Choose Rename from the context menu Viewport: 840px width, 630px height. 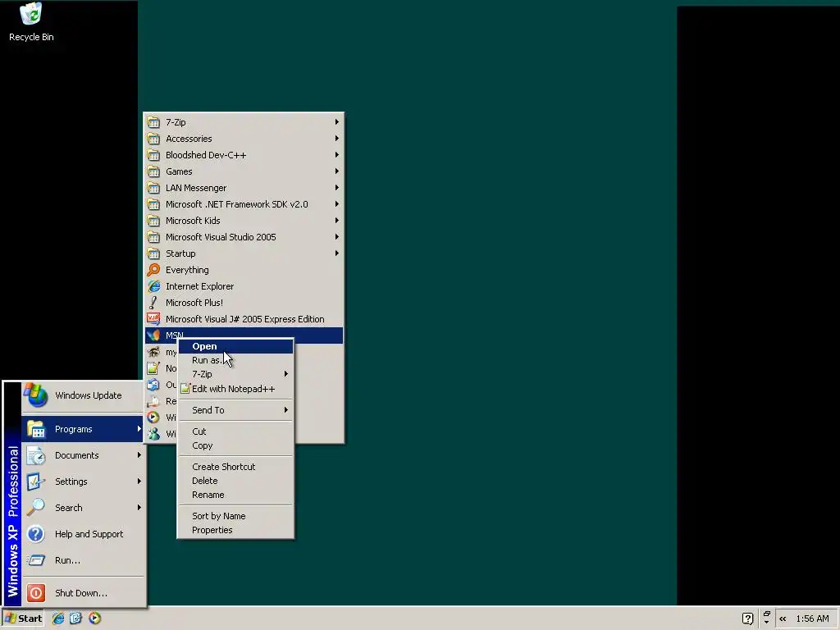click(x=235, y=495)
